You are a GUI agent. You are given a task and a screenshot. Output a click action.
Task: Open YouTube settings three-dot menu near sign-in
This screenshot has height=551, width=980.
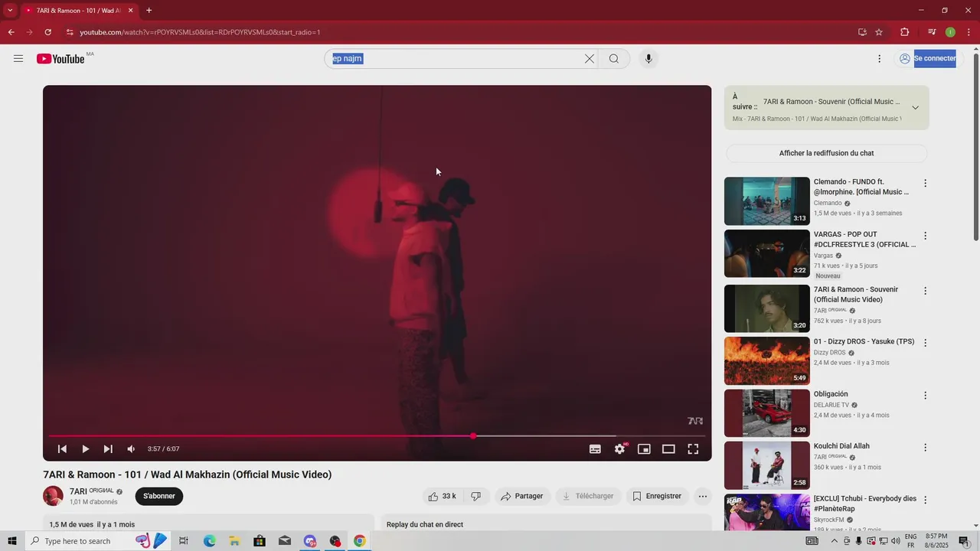879,59
